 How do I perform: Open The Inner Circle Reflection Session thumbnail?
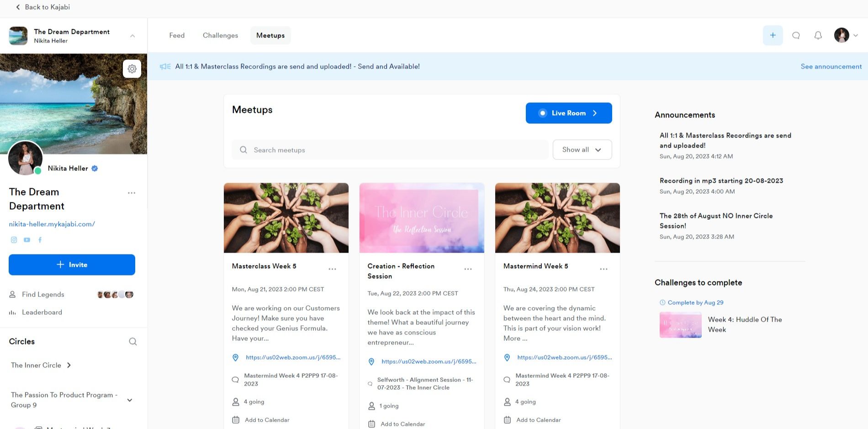[422, 218]
